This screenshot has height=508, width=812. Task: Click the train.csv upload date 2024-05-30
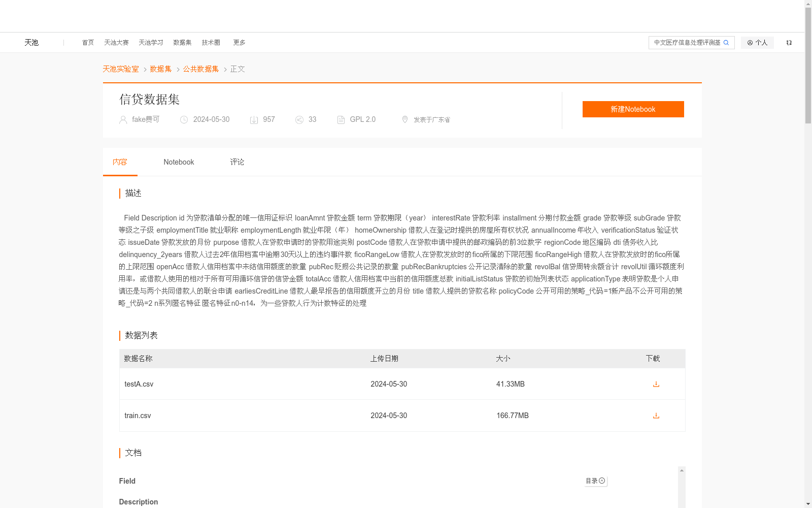click(389, 416)
